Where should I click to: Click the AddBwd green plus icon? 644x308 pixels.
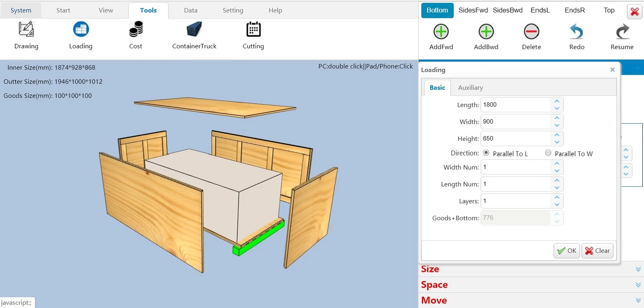click(x=486, y=31)
